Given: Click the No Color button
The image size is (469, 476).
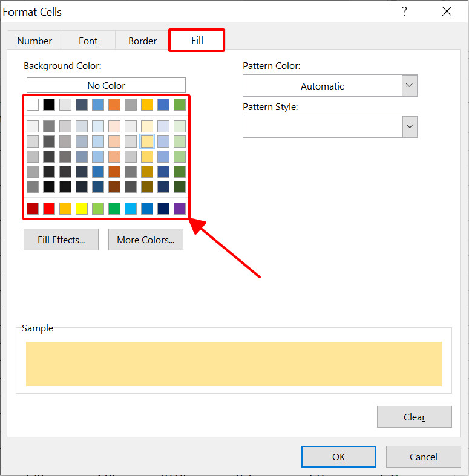Looking at the screenshot, I should (x=106, y=85).
